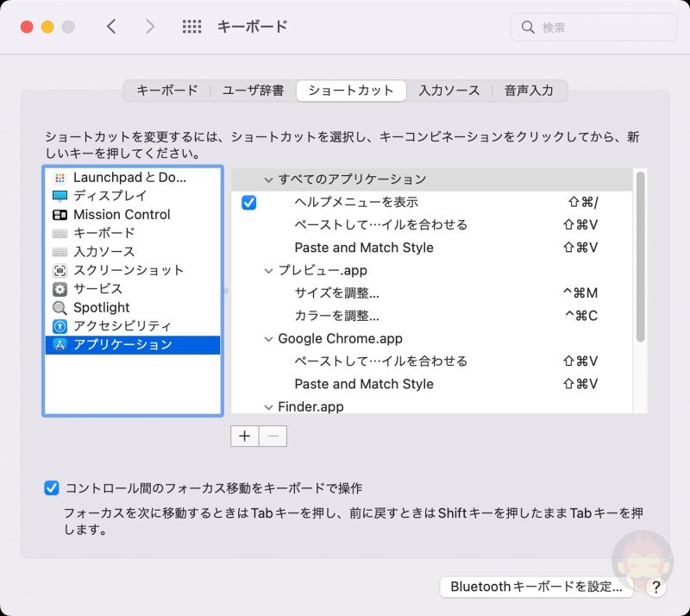Show all preferences with grid icon
This screenshot has width=690, height=616.
tap(191, 27)
